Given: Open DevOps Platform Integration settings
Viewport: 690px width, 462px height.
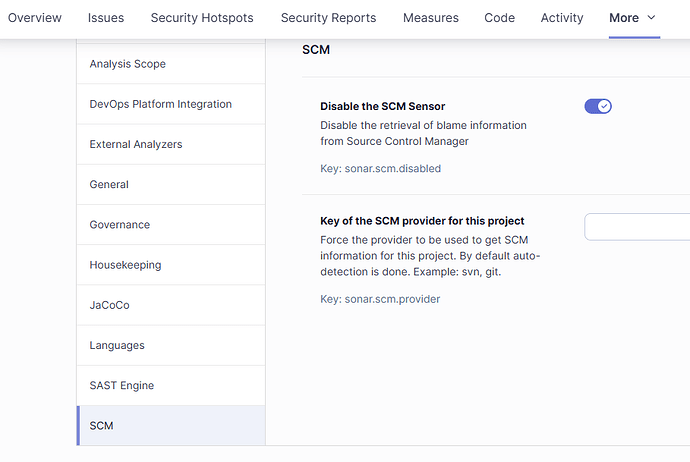Looking at the screenshot, I should 171,104.
